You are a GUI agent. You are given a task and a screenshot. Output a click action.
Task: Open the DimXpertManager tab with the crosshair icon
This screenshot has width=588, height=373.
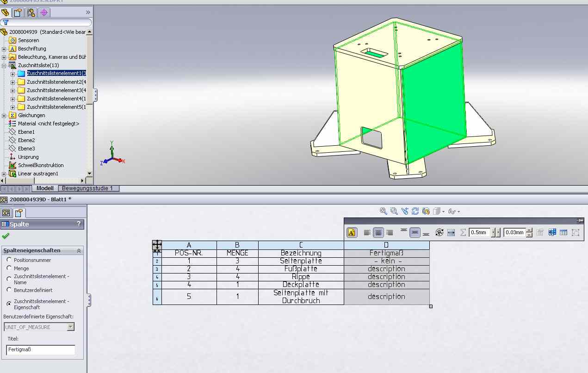pos(44,12)
